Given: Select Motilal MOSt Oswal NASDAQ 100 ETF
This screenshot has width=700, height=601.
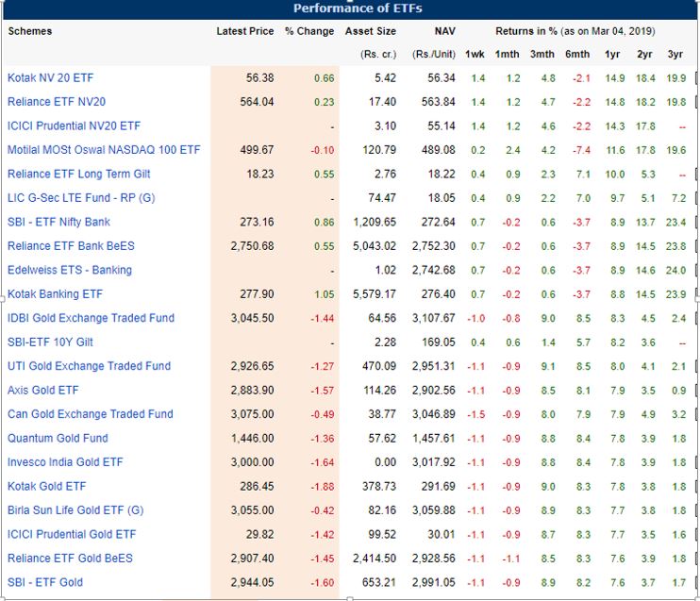Looking at the screenshot, I should (x=104, y=150).
